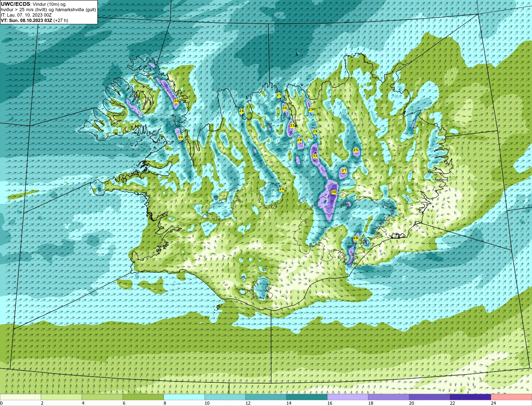Click the legend scale tick label "22"
Screen dimensions: 532x406
pyautogui.click(x=452, y=403)
